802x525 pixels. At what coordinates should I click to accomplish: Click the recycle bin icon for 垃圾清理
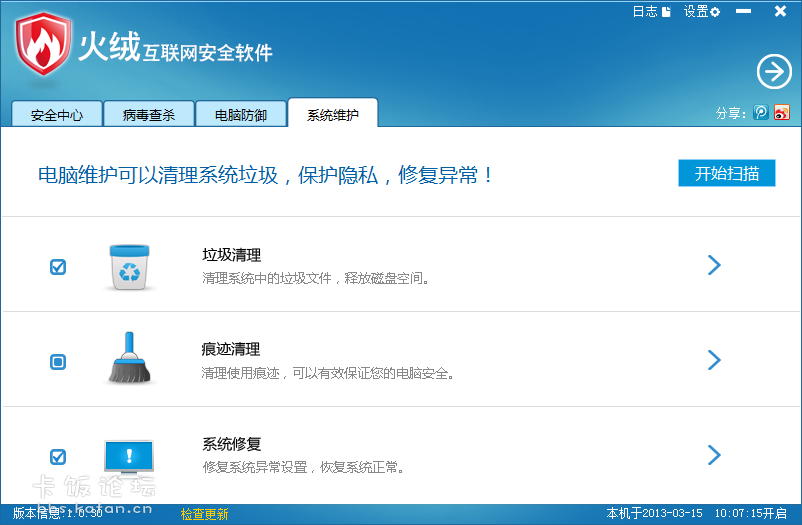coord(130,266)
